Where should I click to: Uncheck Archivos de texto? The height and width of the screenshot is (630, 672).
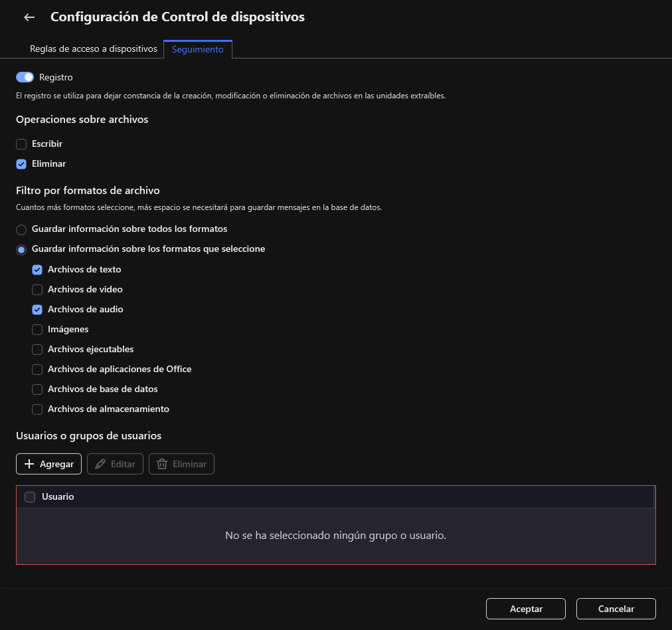(x=37, y=269)
